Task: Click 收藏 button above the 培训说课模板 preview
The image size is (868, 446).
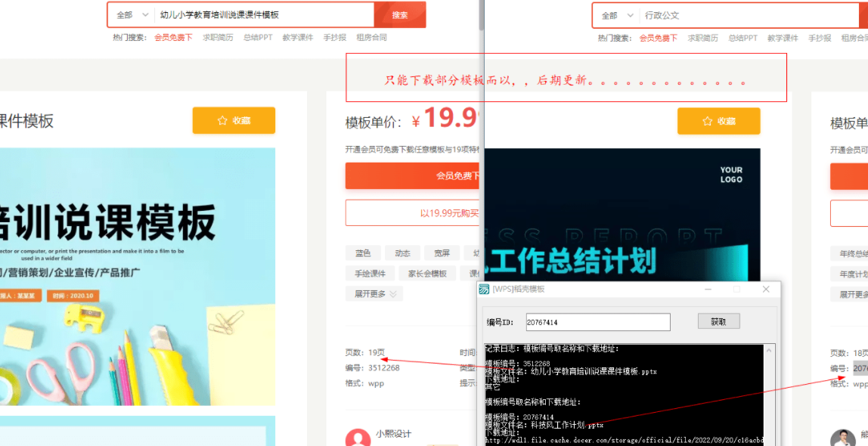Action: pos(234,120)
